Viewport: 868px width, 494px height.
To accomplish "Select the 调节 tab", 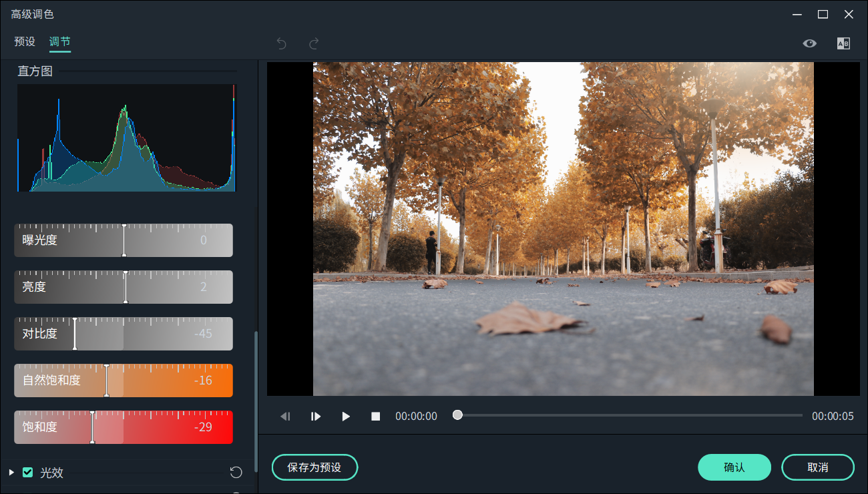I will point(59,41).
